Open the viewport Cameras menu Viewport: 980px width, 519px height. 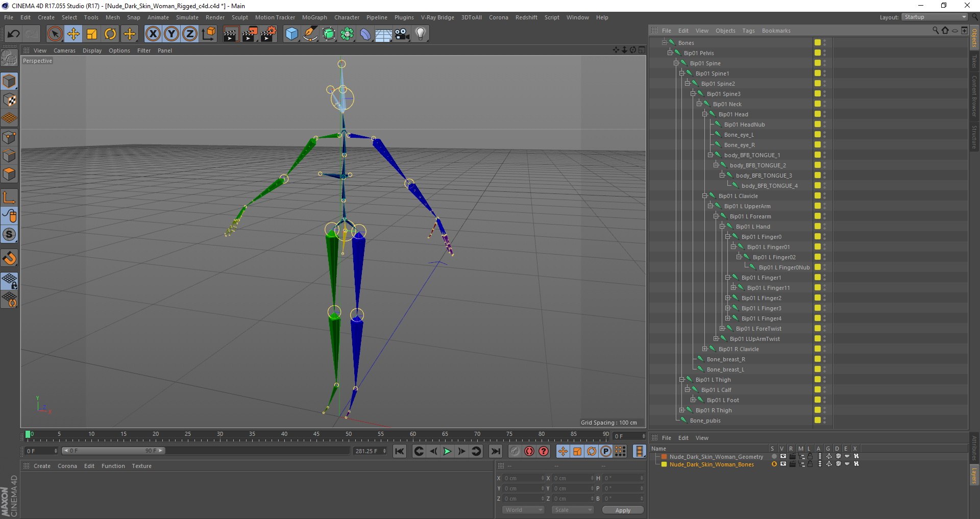(x=64, y=51)
